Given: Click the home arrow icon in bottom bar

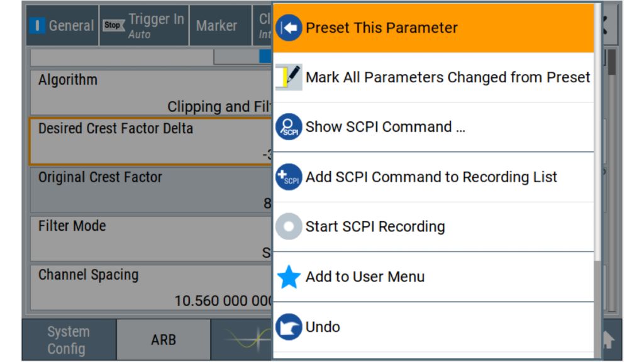Looking at the screenshot, I should [x=609, y=339].
